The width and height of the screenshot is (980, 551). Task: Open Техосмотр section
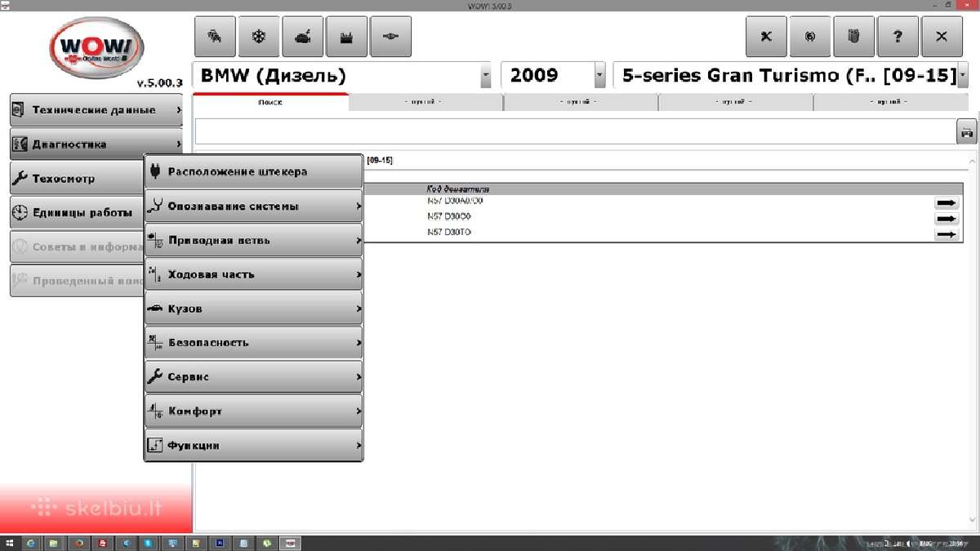(x=77, y=178)
